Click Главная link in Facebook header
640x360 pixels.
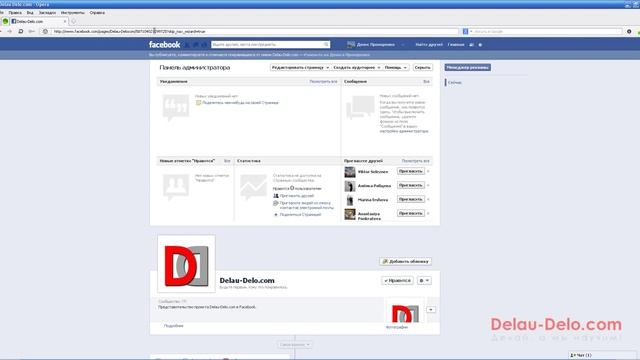click(456, 44)
